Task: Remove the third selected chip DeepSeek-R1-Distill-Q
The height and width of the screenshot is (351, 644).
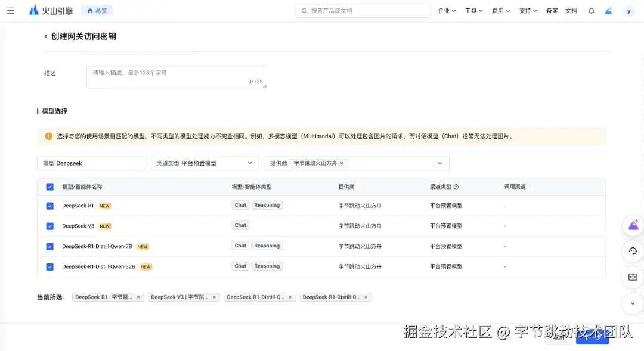Action: (290, 297)
